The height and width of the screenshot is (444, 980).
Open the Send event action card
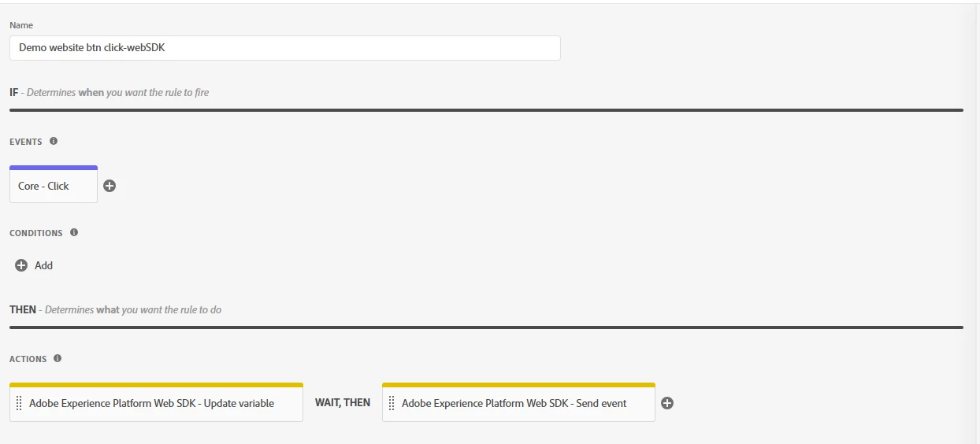(518, 402)
